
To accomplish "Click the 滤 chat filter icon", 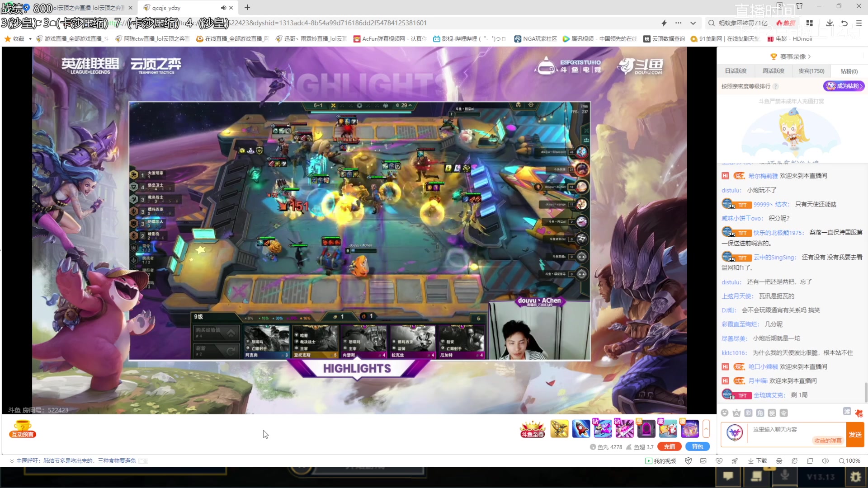I will [x=847, y=411].
